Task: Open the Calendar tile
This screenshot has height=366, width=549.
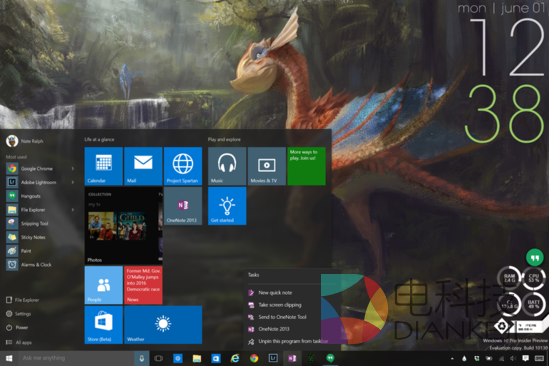Action: click(104, 166)
